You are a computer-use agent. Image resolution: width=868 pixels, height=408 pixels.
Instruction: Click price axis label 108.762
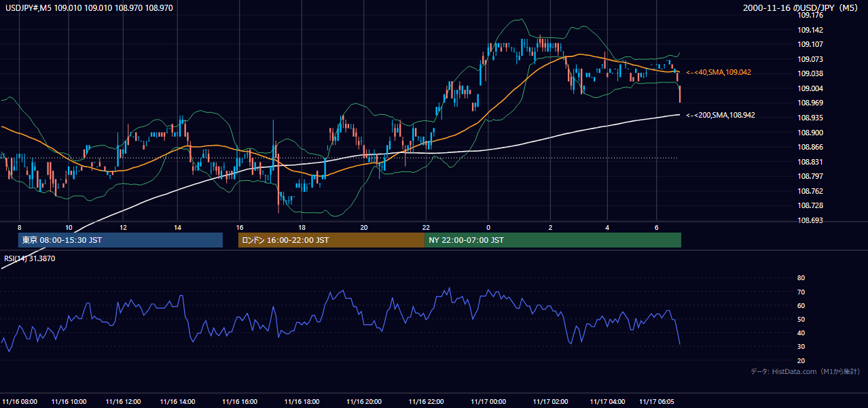click(x=810, y=191)
